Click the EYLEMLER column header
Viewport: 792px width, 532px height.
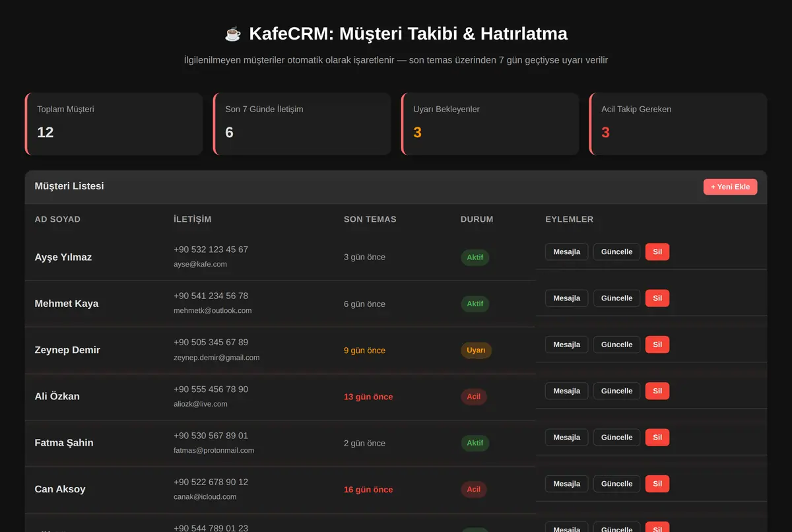[x=570, y=219]
